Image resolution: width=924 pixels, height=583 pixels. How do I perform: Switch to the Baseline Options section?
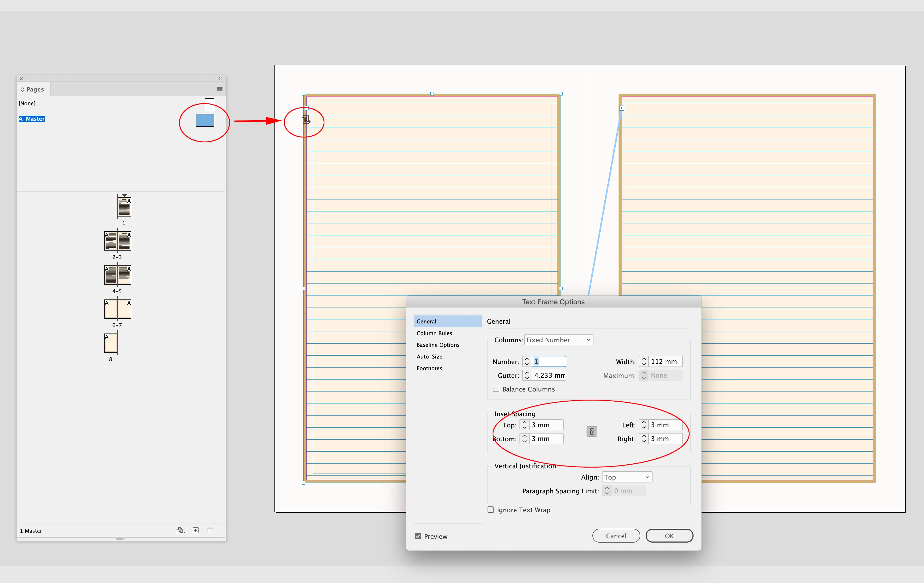pos(438,345)
